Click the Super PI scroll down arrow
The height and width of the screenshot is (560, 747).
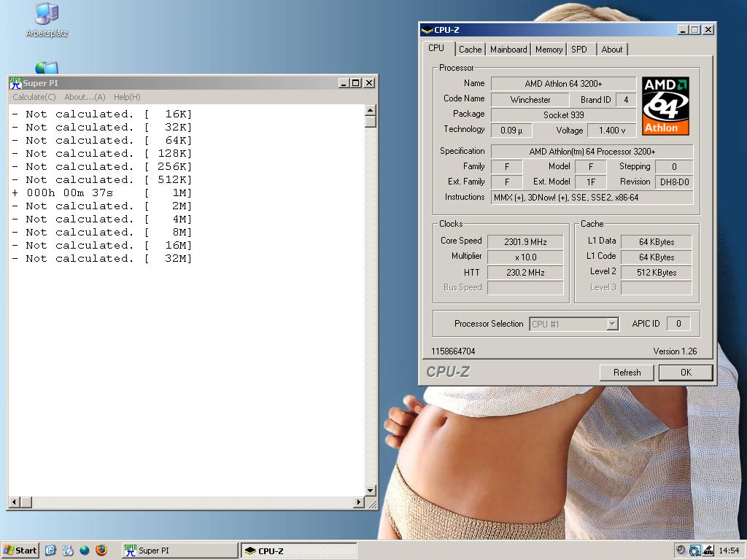tap(370, 491)
